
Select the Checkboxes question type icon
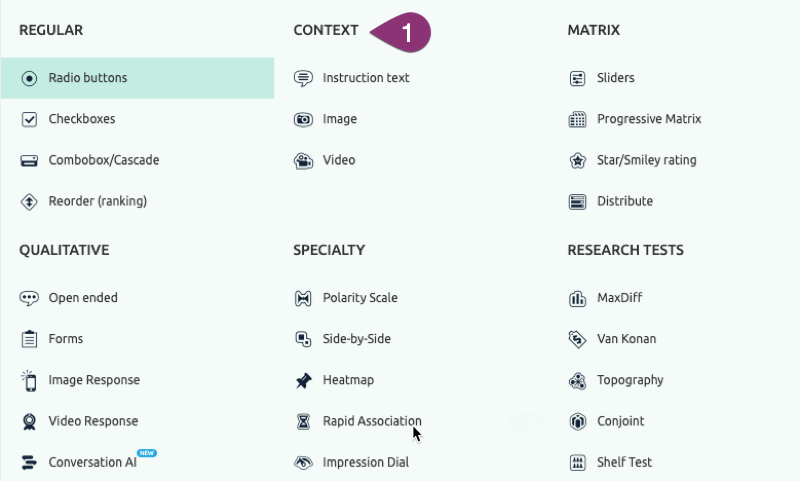click(29, 119)
